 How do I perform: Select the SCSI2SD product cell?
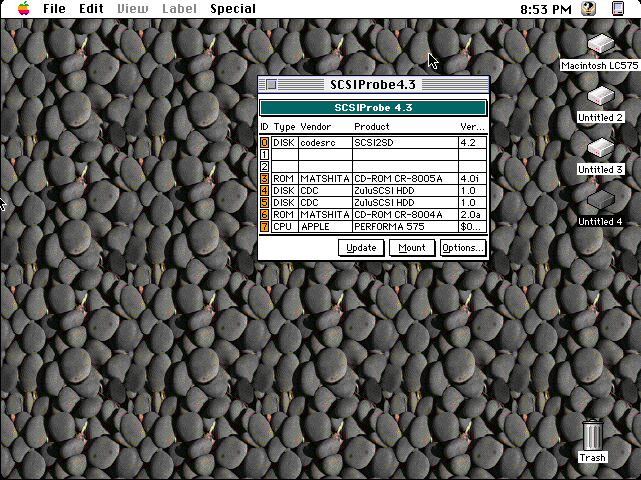406,143
